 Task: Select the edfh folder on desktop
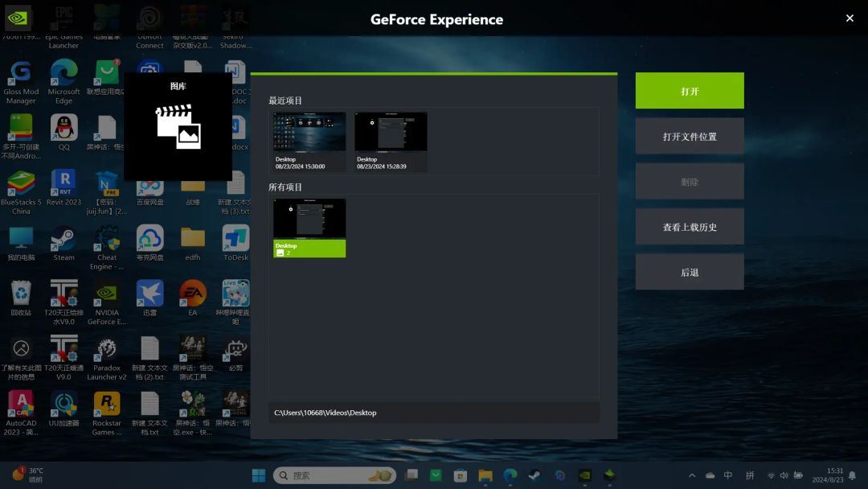coord(193,243)
